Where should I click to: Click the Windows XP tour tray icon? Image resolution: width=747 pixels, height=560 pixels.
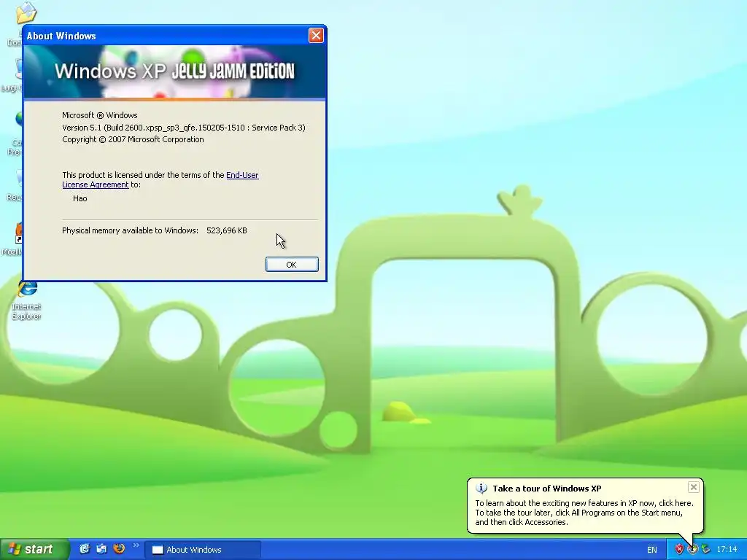tap(693, 550)
